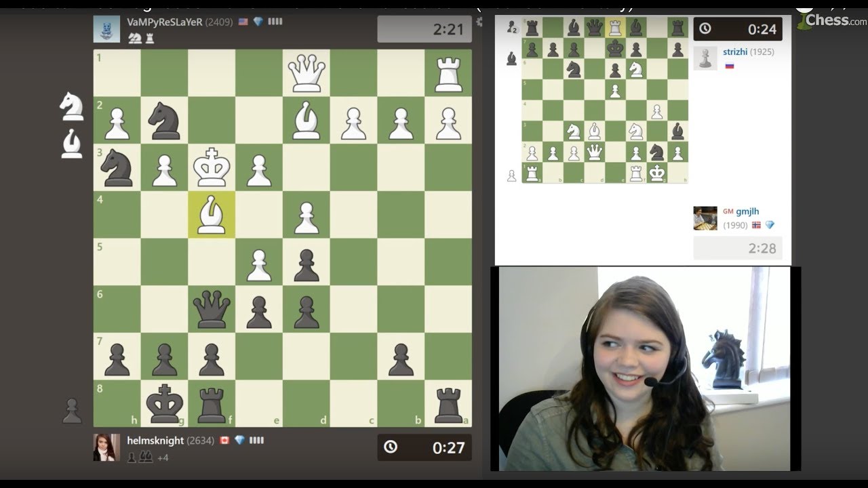868x488 pixels.
Task: Click the rating text (2409)
Action: pyautogui.click(x=219, y=22)
